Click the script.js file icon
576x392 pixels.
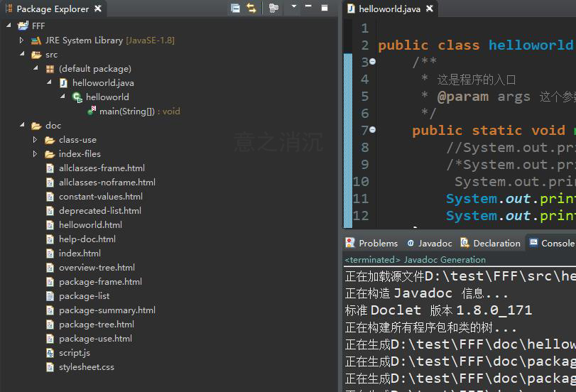(50, 353)
